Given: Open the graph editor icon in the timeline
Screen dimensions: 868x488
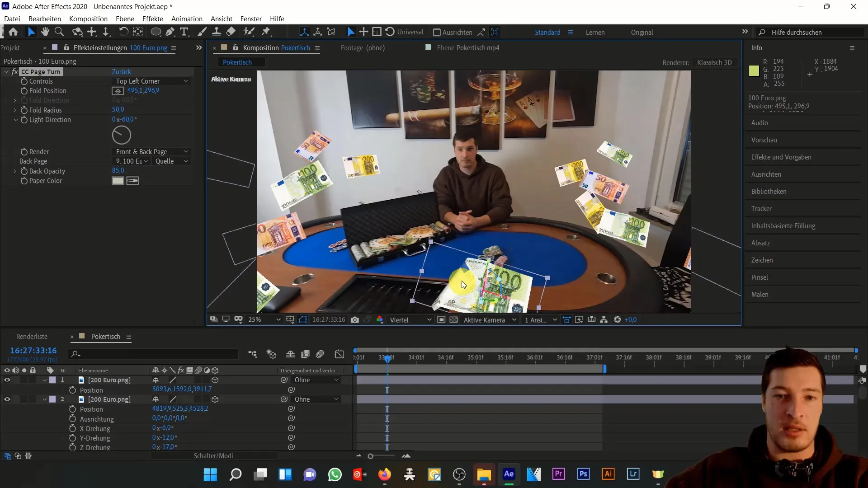Looking at the screenshot, I should (x=340, y=354).
